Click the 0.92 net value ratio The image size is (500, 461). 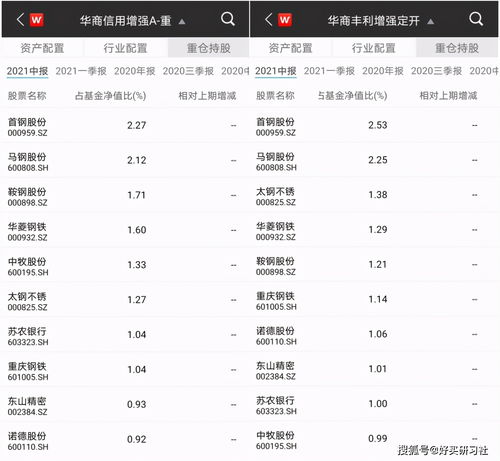[x=137, y=439]
